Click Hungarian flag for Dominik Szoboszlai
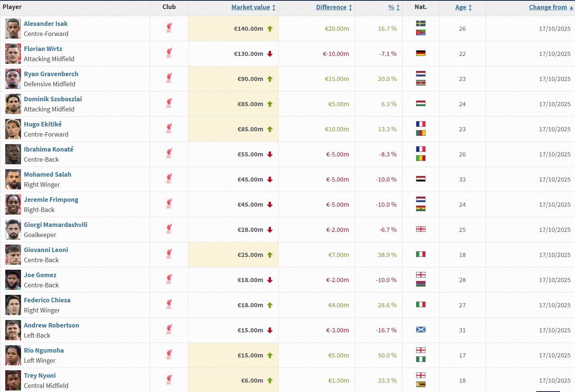Viewport: 575px width, 392px height. 421,104
